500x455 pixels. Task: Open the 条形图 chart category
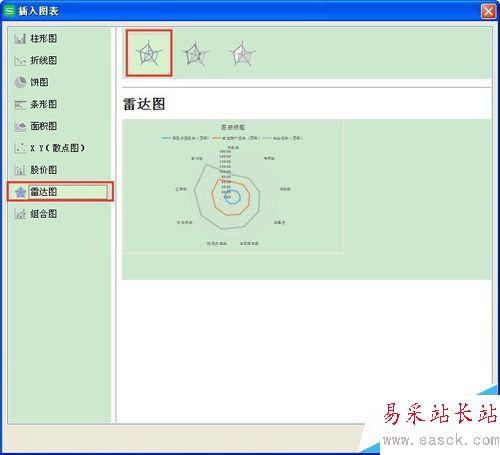point(43,104)
